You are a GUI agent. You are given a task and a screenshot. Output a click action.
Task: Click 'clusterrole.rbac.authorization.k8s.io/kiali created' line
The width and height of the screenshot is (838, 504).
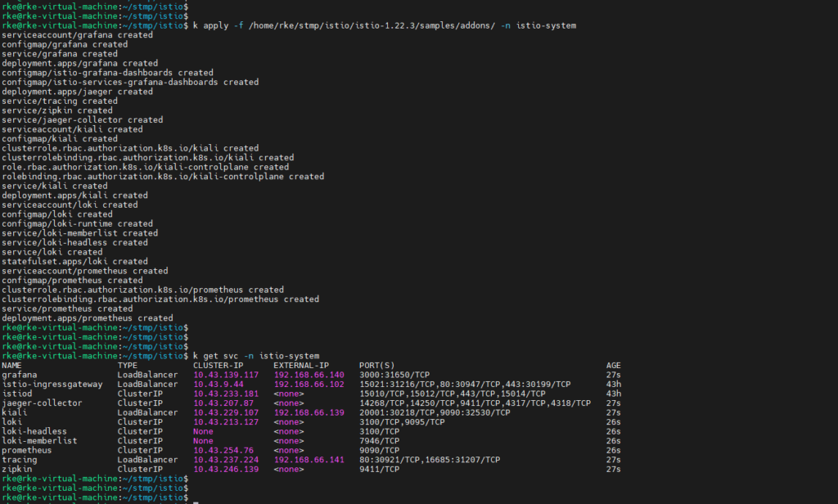click(130, 149)
